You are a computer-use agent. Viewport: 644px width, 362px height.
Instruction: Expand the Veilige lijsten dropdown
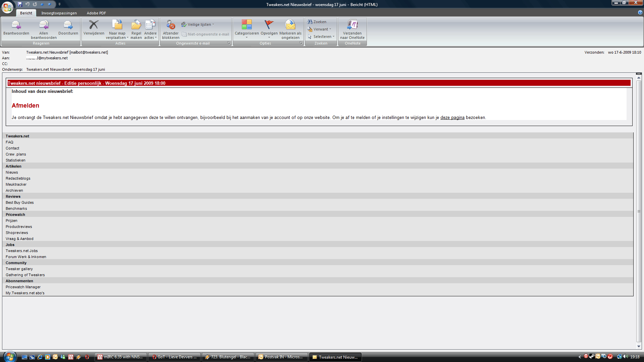point(198,24)
